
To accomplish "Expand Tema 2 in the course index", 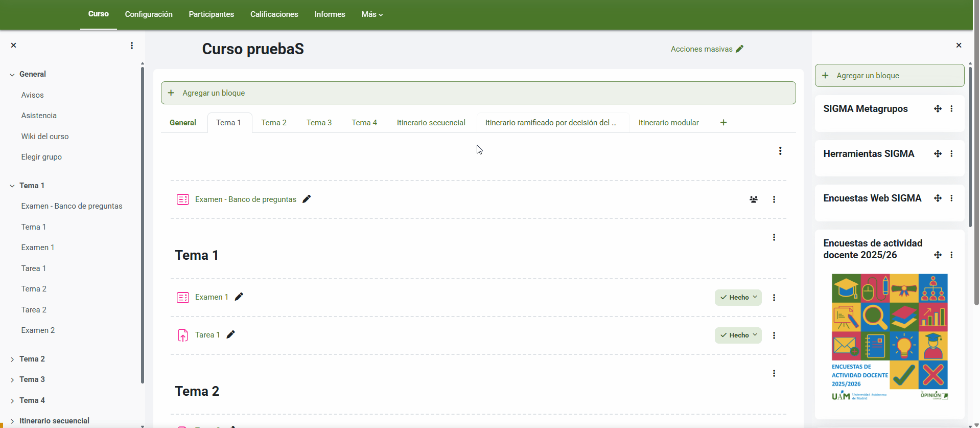I will tap(12, 359).
